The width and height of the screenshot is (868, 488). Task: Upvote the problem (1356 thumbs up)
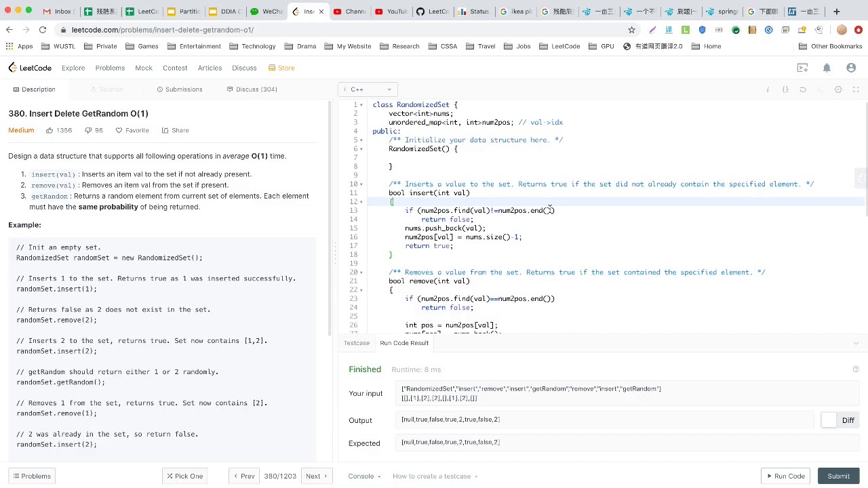[x=59, y=130]
